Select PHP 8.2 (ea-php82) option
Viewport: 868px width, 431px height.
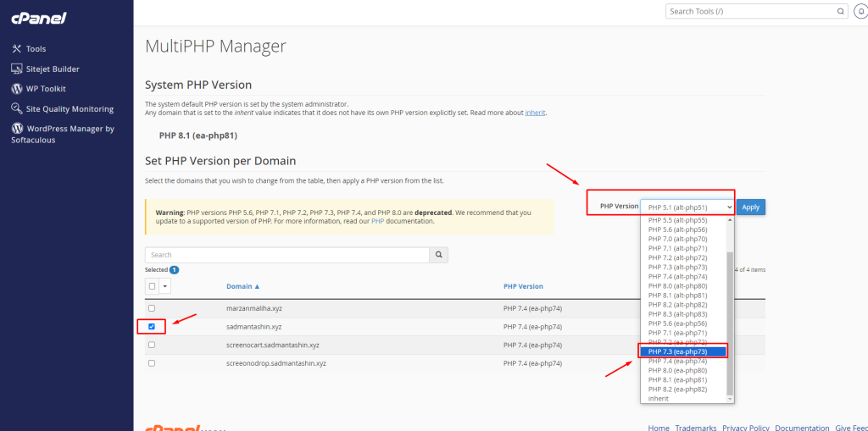click(x=677, y=389)
